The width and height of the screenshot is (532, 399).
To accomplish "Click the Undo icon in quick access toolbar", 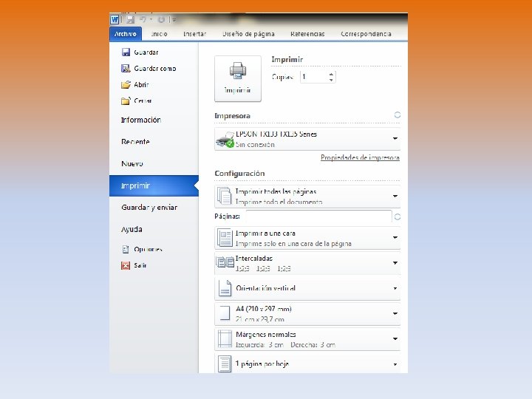I will (143, 20).
